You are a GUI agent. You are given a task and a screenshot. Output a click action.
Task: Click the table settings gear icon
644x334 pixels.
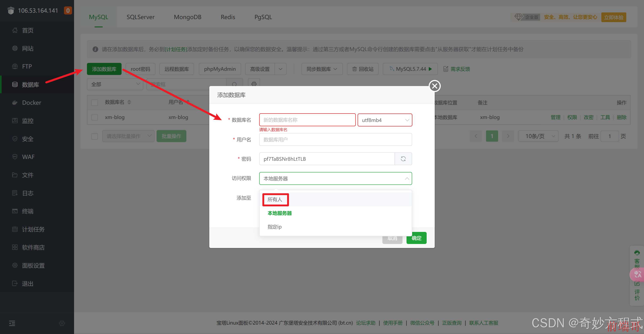click(x=254, y=84)
